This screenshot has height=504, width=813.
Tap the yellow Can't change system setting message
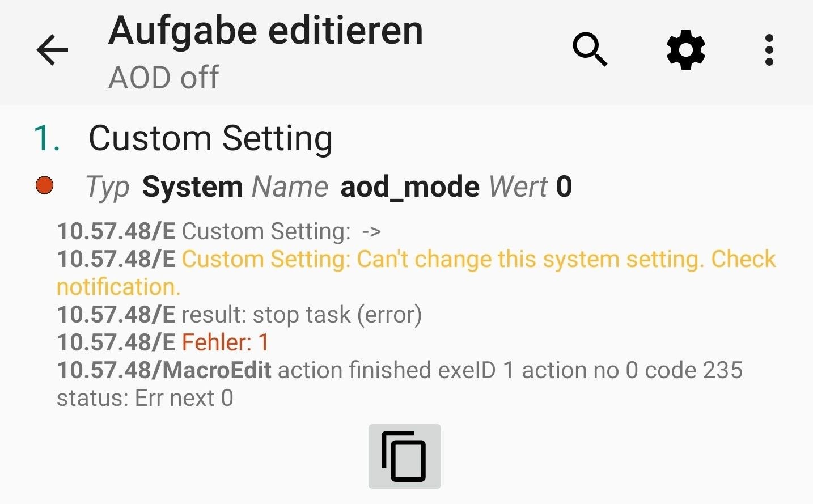click(x=416, y=273)
